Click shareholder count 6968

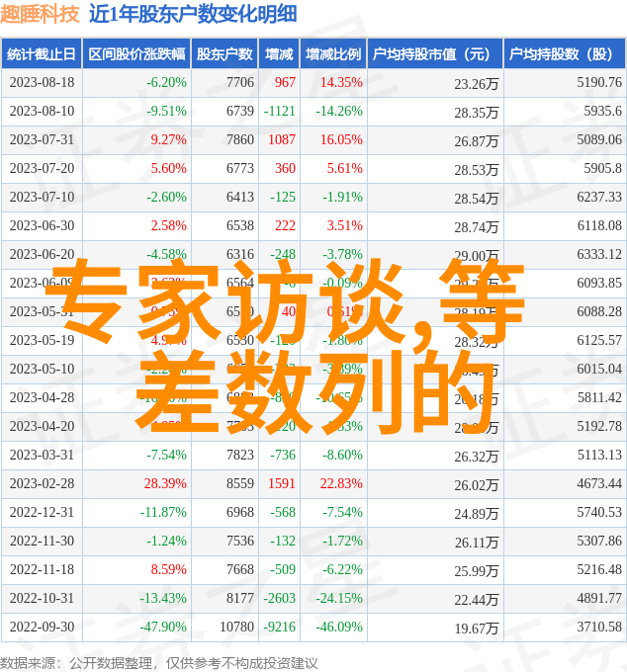pyautogui.click(x=240, y=513)
